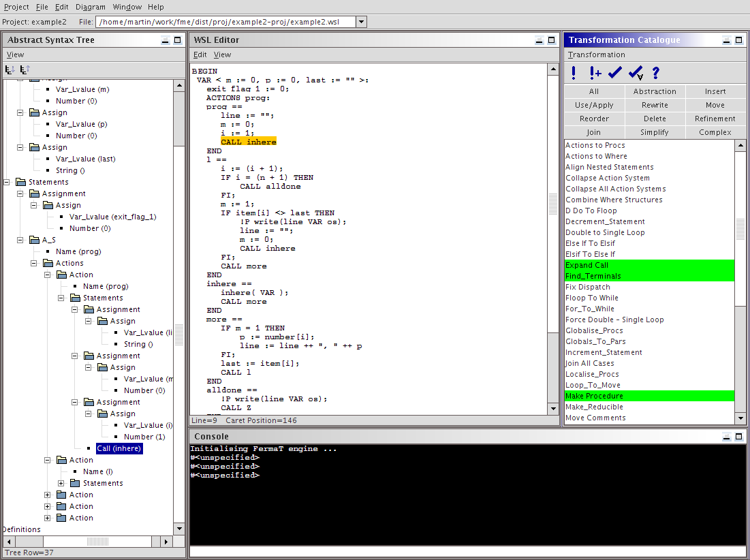This screenshot has height=560, width=750.
Task: Click the single checkmark test transformation icon
Action: point(615,73)
